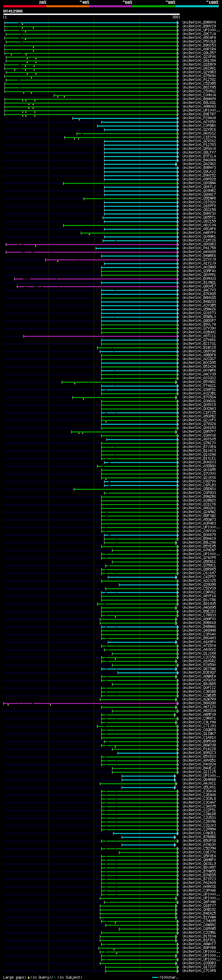This screenshot has height=980, width=222.
Task: Click the query end position 388
Action: pos(175,17)
